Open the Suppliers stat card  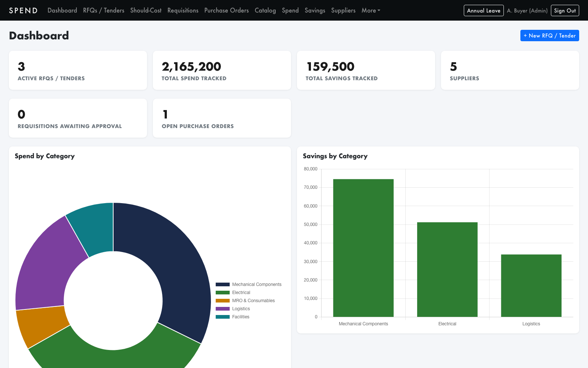click(x=510, y=70)
